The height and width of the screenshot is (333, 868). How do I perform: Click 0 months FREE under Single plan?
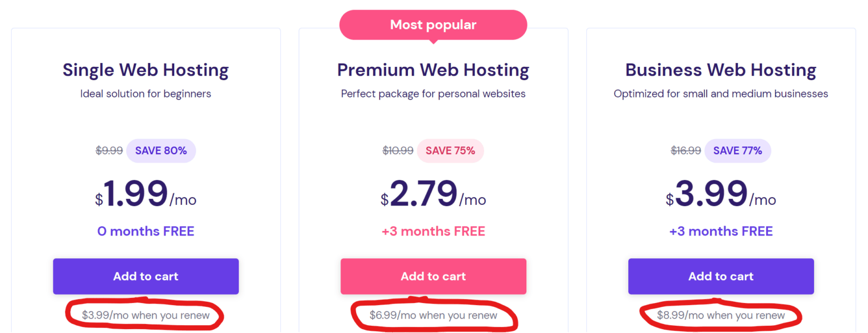pyautogui.click(x=145, y=231)
